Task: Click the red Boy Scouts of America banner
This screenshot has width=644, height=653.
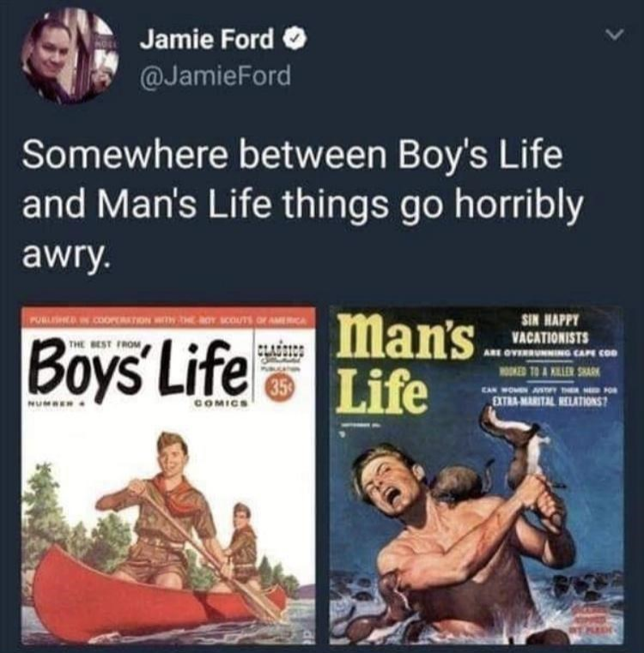Action: [167, 319]
